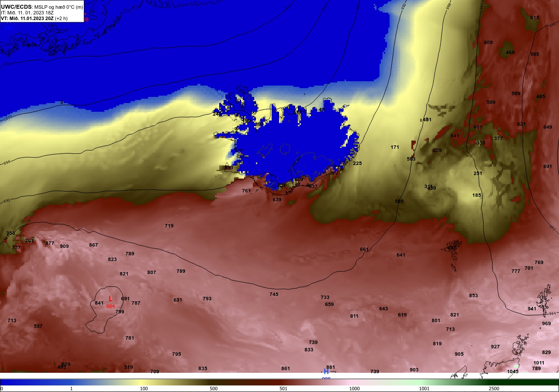Click the height value 781
This screenshot has width=559, height=392.
(x=130, y=338)
